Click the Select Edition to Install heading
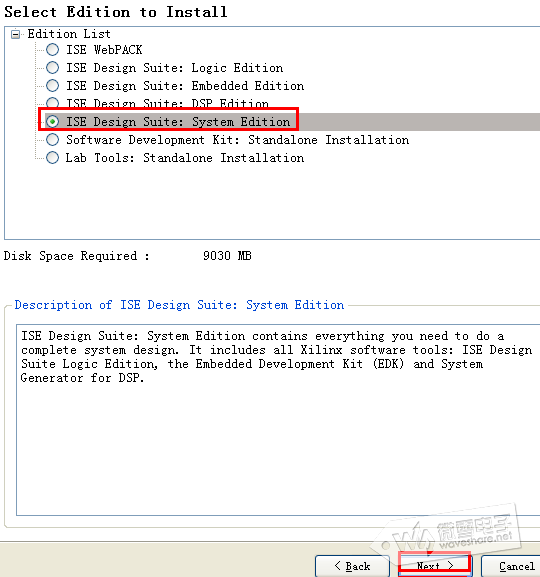 click(x=116, y=12)
